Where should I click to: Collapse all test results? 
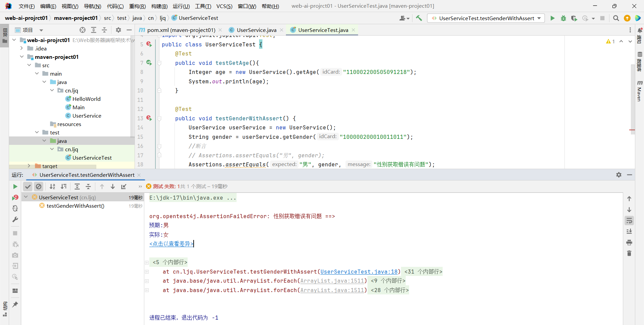(88, 187)
